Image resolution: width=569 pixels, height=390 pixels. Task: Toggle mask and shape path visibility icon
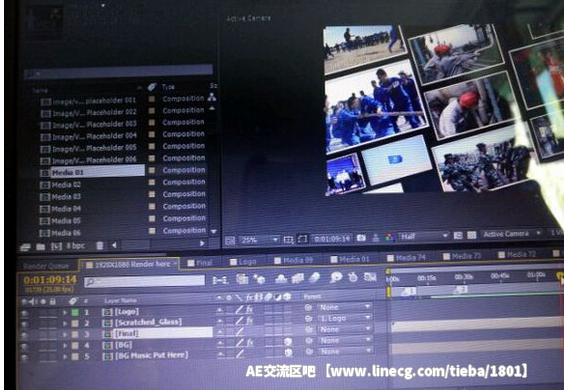pos(302,239)
